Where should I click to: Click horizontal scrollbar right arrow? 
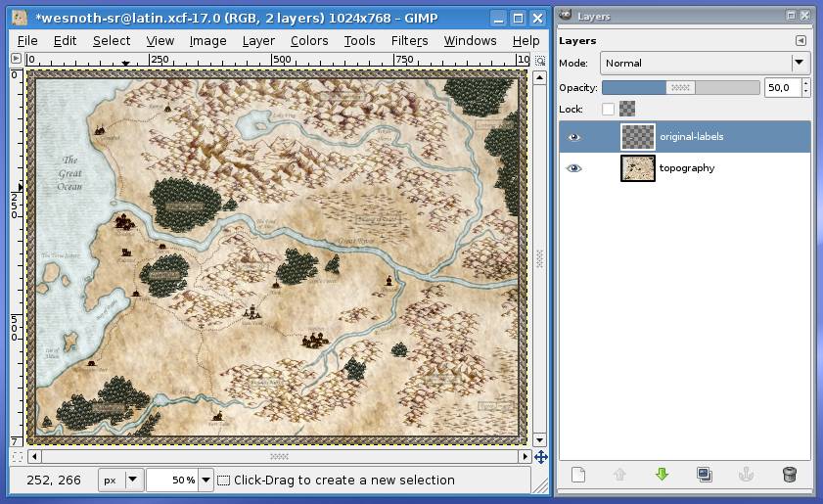point(525,456)
